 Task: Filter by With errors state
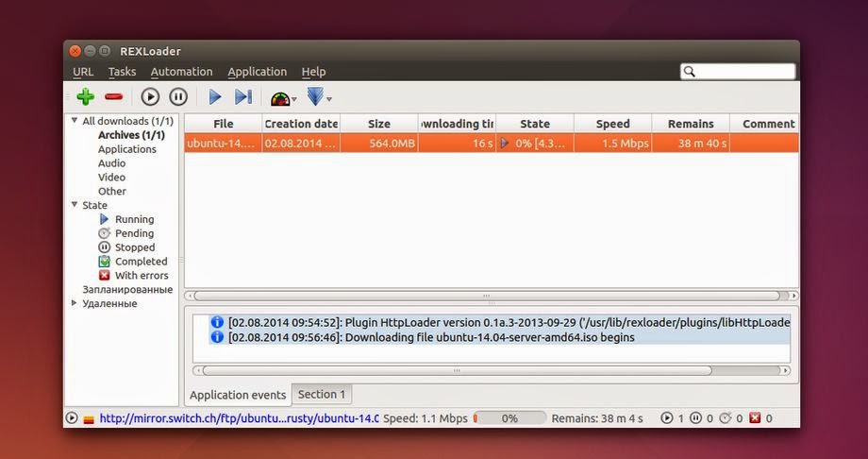pos(142,275)
